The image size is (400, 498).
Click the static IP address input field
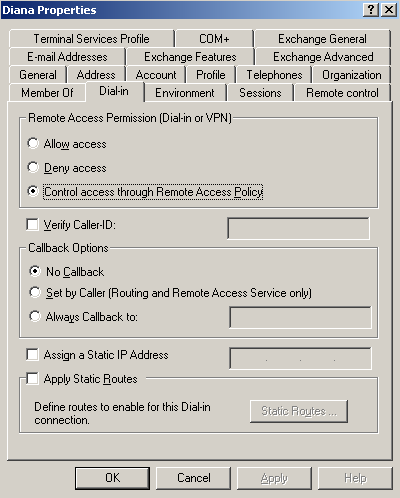300,358
